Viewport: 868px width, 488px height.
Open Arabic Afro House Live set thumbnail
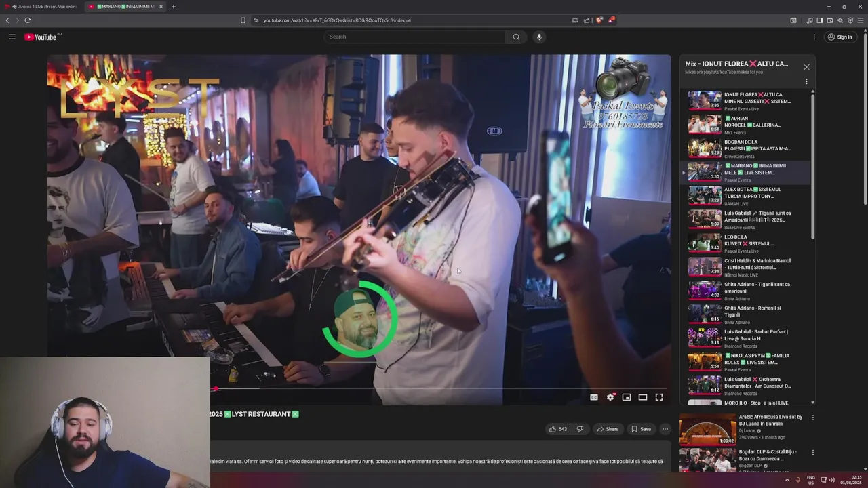[707, 429]
